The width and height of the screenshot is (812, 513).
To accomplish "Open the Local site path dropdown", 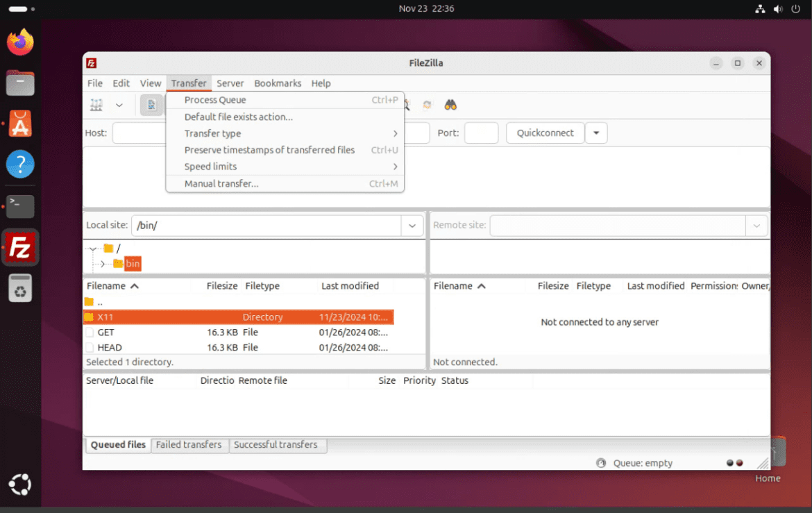I will (x=412, y=225).
